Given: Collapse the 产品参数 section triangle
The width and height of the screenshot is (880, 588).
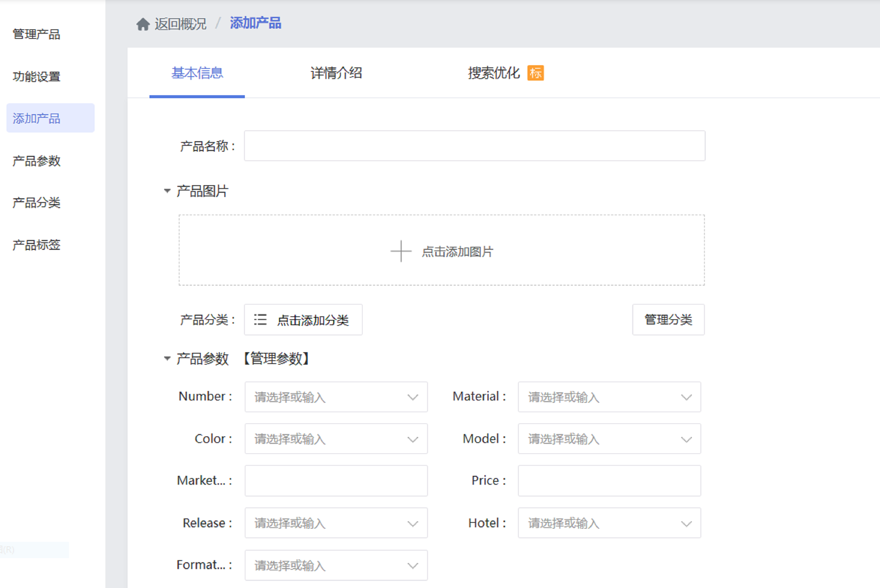Looking at the screenshot, I should point(167,358).
